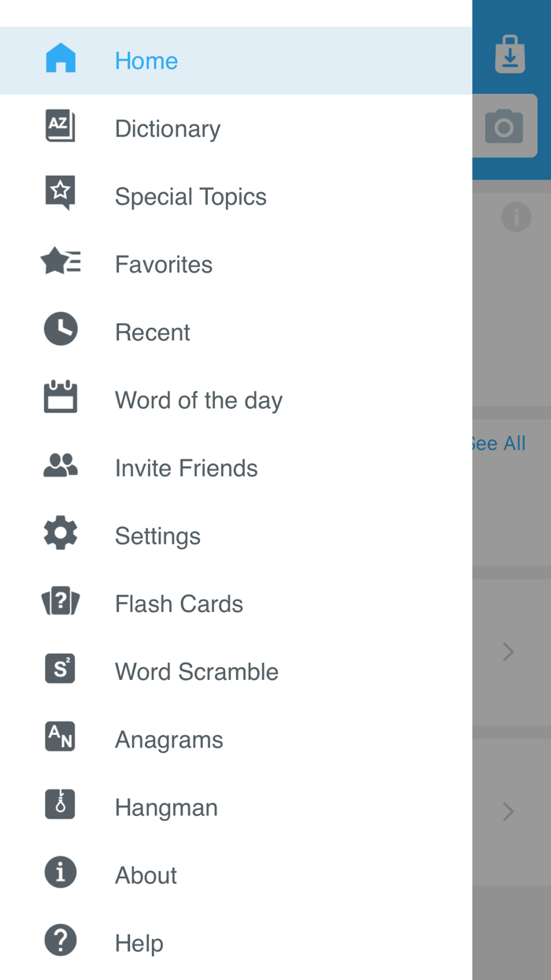
Task: Open the Settings menu item
Action: click(157, 536)
